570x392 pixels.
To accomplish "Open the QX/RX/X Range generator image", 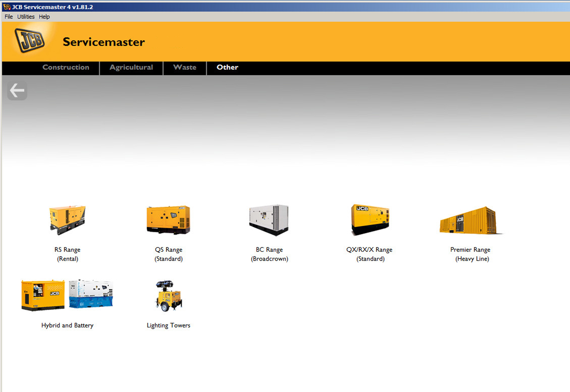I will [370, 219].
